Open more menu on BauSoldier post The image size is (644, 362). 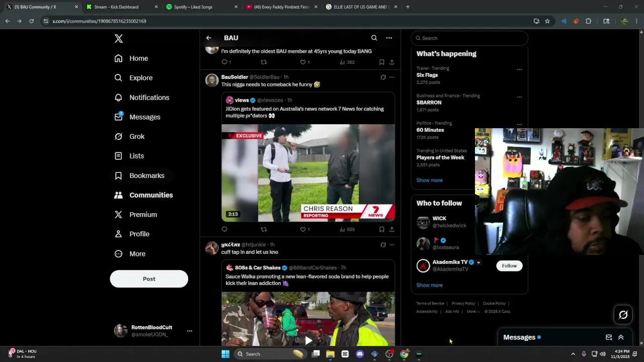(392, 77)
